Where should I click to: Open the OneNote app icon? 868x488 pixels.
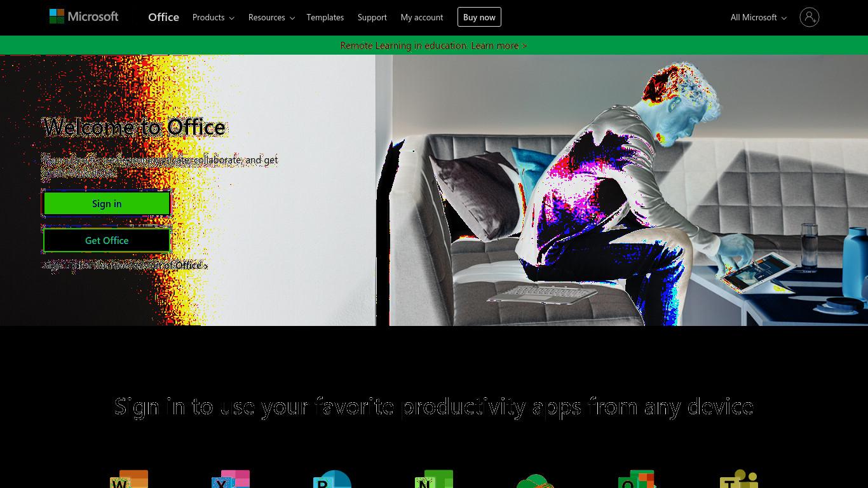[x=434, y=479]
